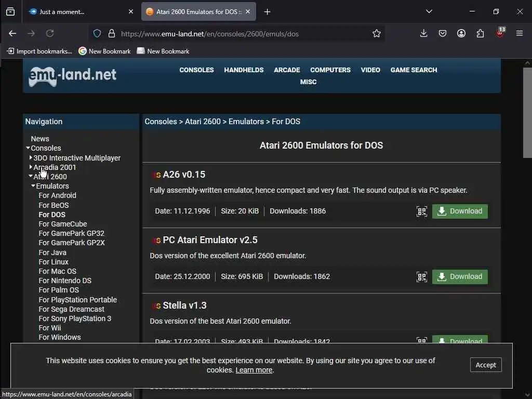Accept the cookies notice
532x399 pixels.
point(486,365)
